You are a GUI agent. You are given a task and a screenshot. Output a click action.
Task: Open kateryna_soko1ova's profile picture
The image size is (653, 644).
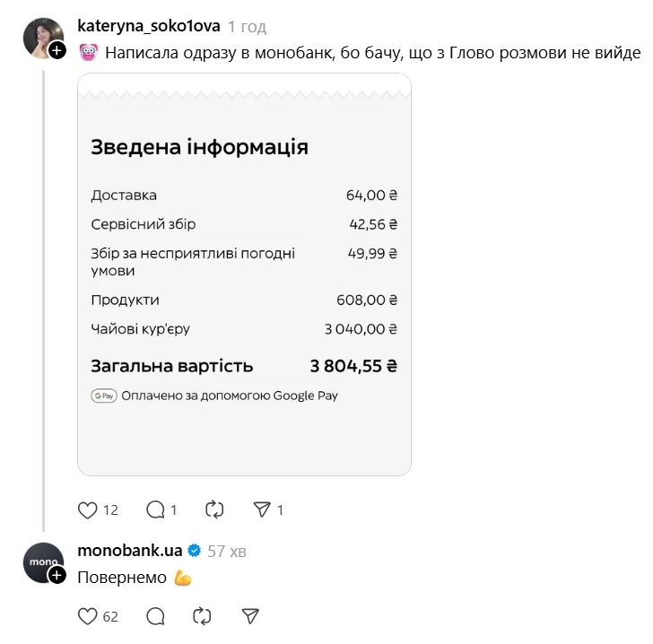coord(40,37)
